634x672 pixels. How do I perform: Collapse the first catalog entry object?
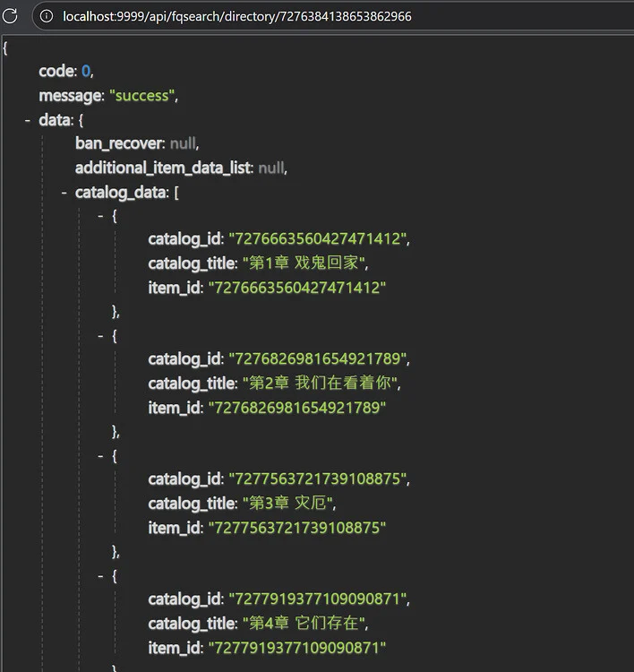pyautogui.click(x=101, y=216)
